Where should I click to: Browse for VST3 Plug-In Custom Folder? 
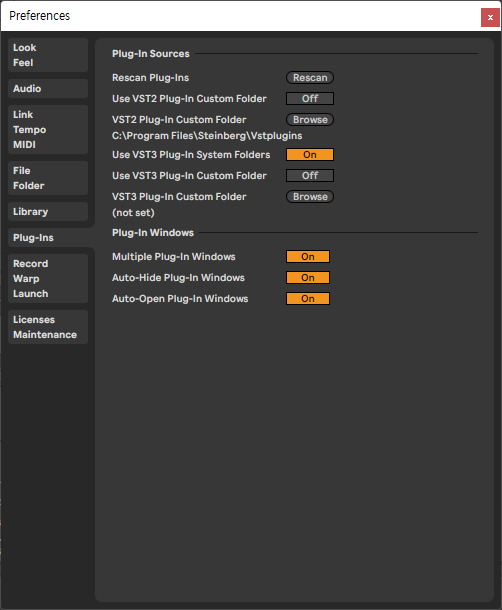click(310, 197)
